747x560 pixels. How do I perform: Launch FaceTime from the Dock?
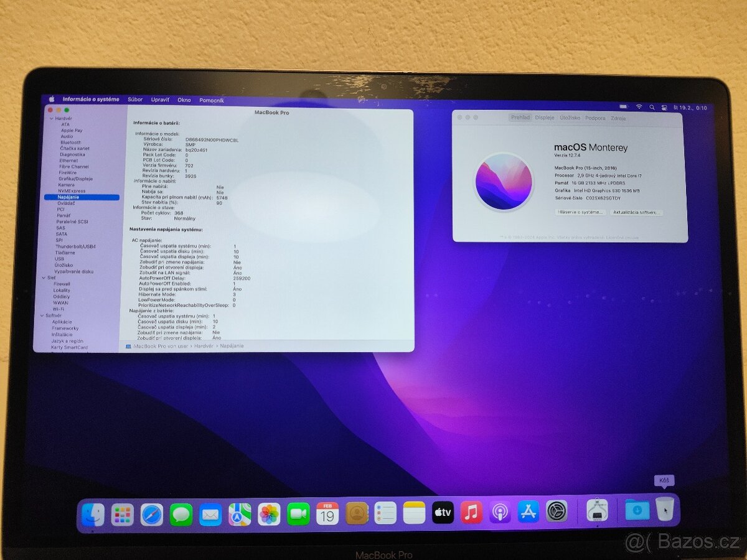pyautogui.click(x=298, y=514)
